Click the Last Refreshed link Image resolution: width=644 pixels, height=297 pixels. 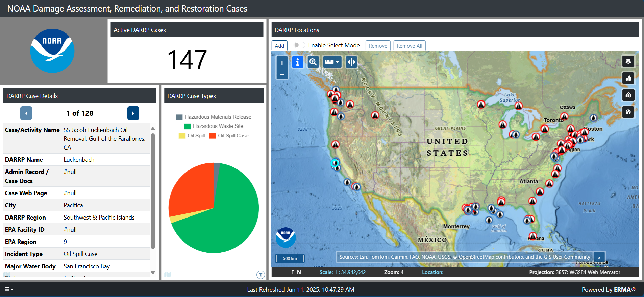(x=300, y=290)
